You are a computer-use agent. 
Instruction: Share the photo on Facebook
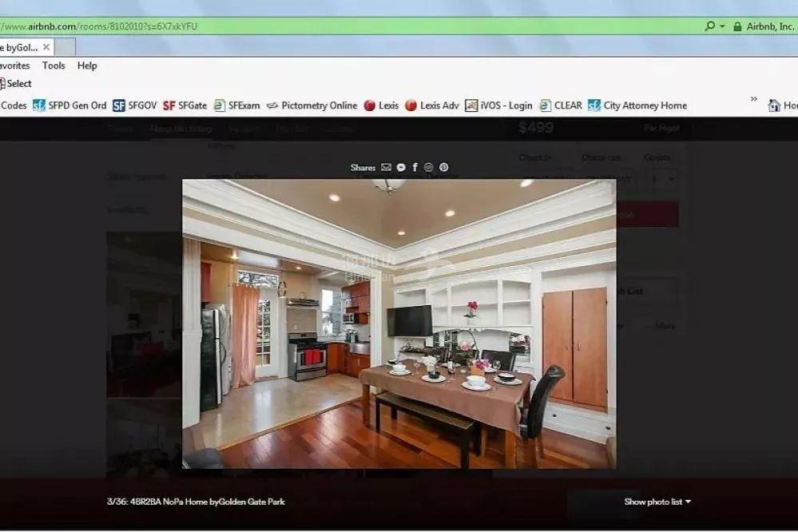coord(415,168)
